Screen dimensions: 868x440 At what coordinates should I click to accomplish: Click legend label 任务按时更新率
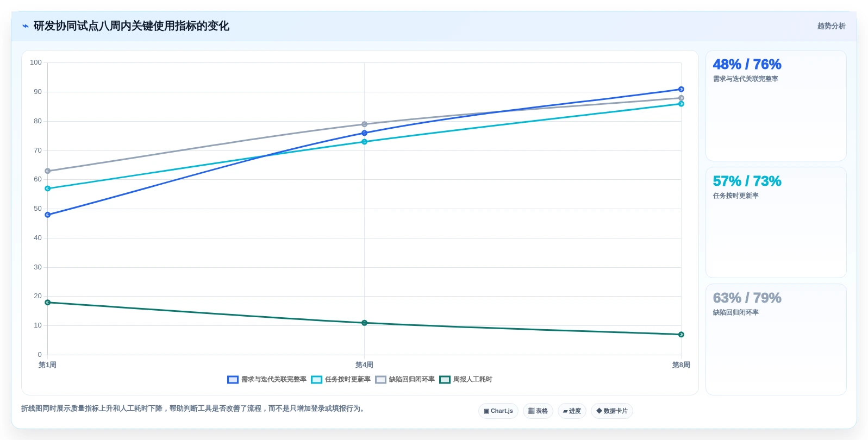click(x=348, y=380)
